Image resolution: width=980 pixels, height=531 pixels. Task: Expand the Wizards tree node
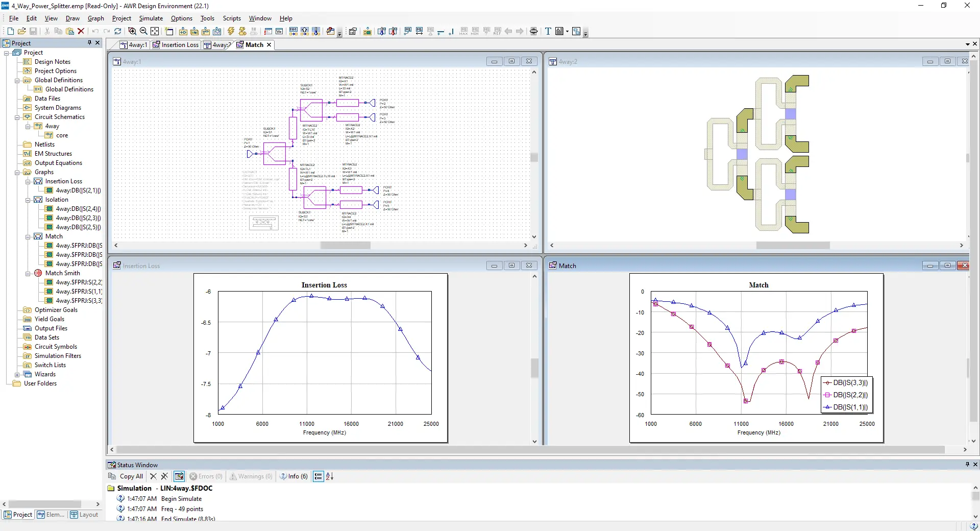coord(17,374)
